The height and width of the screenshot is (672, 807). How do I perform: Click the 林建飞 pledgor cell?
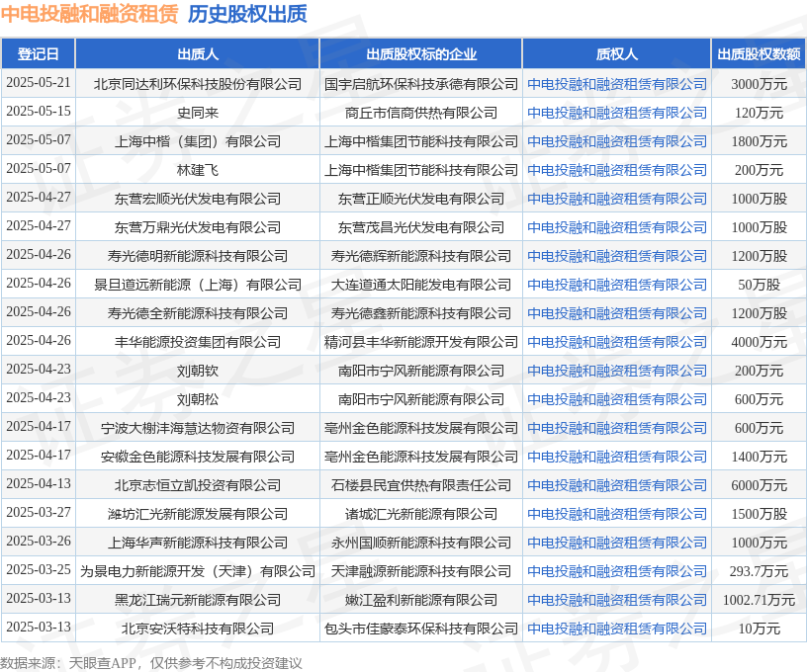[198, 170]
